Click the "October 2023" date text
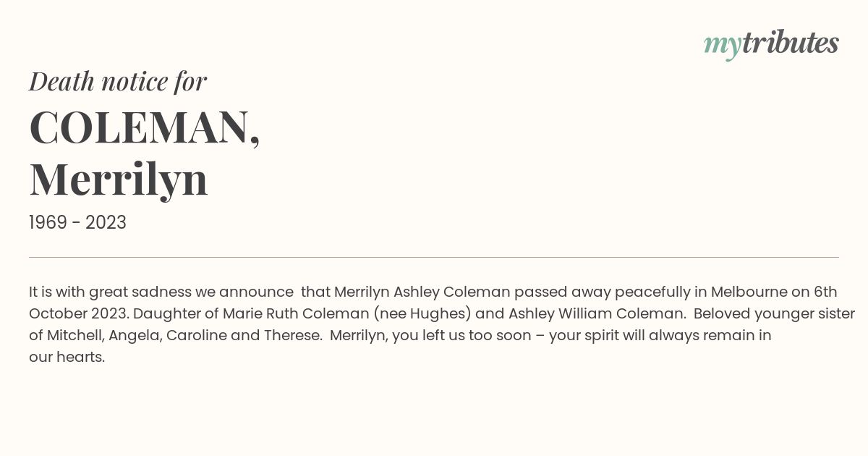 pos(79,314)
